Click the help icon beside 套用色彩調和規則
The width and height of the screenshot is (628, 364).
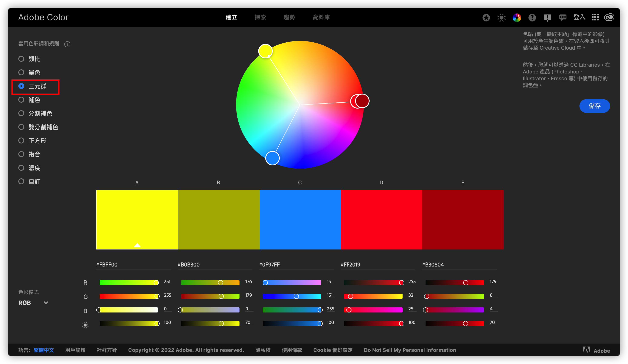click(x=67, y=44)
